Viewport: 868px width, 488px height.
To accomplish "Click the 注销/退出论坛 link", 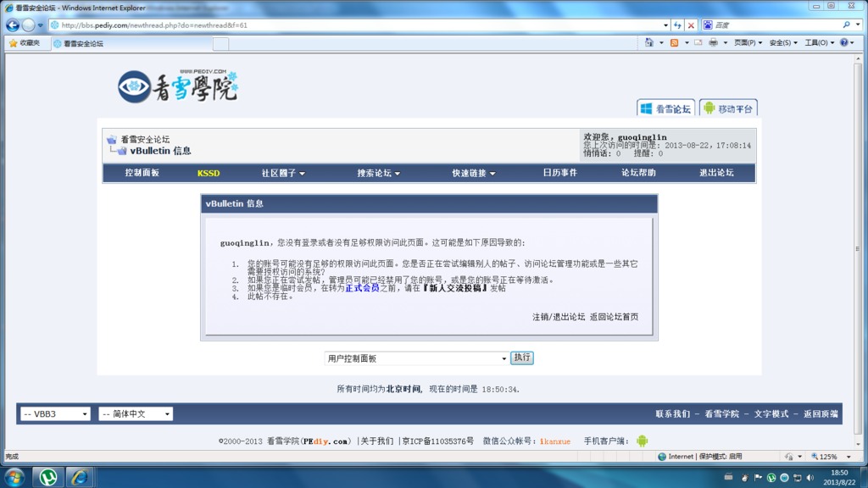I will [x=559, y=317].
